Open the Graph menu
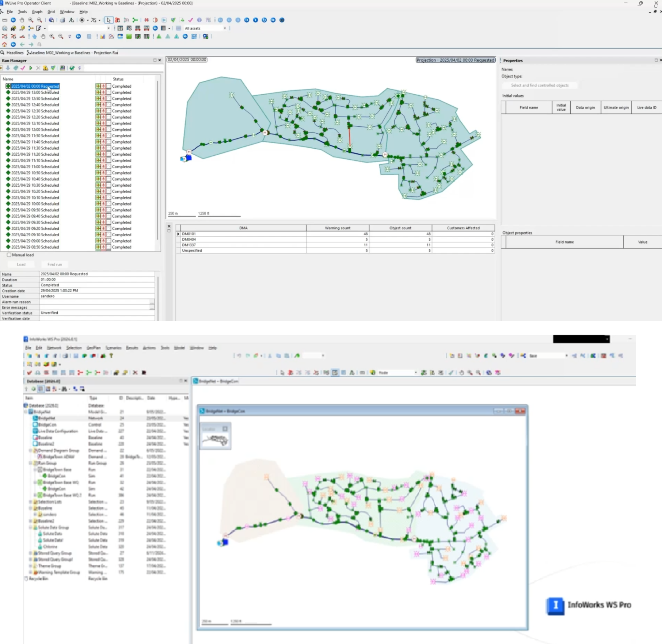This screenshot has height=644, width=662. 37,11
